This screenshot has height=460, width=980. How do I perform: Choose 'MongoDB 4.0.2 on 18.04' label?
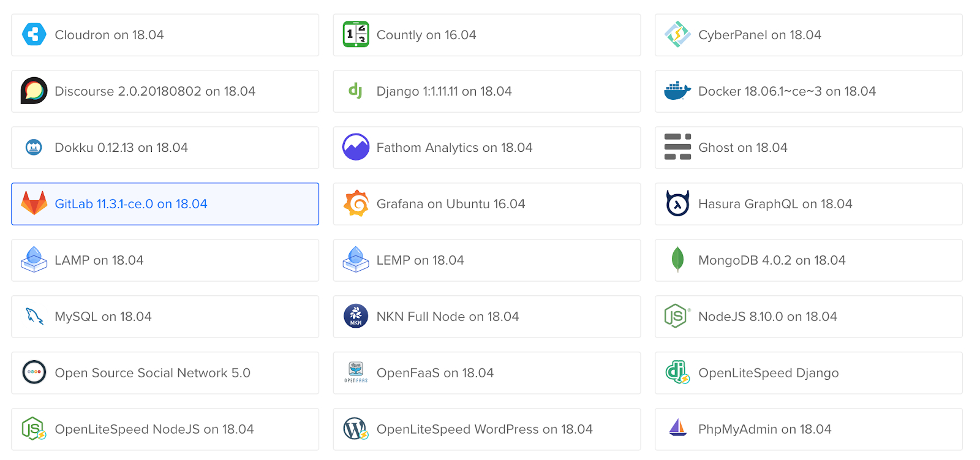tap(772, 260)
